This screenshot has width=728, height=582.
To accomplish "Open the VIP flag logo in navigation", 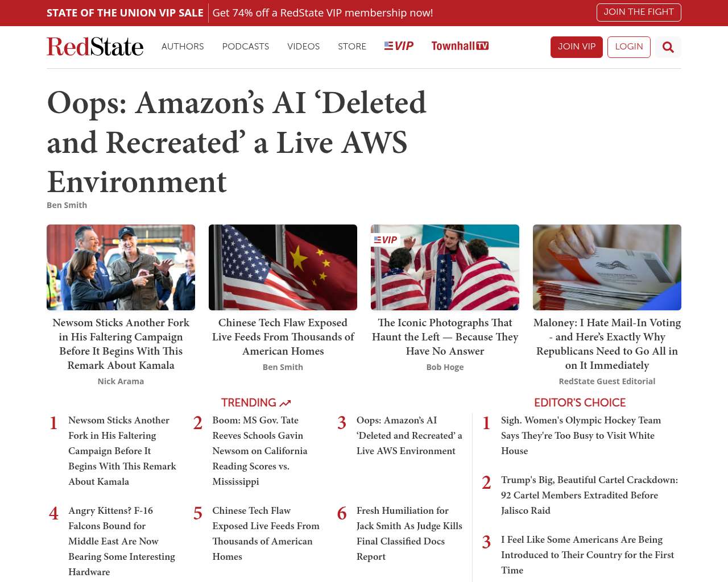I will [x=399, y=46].
